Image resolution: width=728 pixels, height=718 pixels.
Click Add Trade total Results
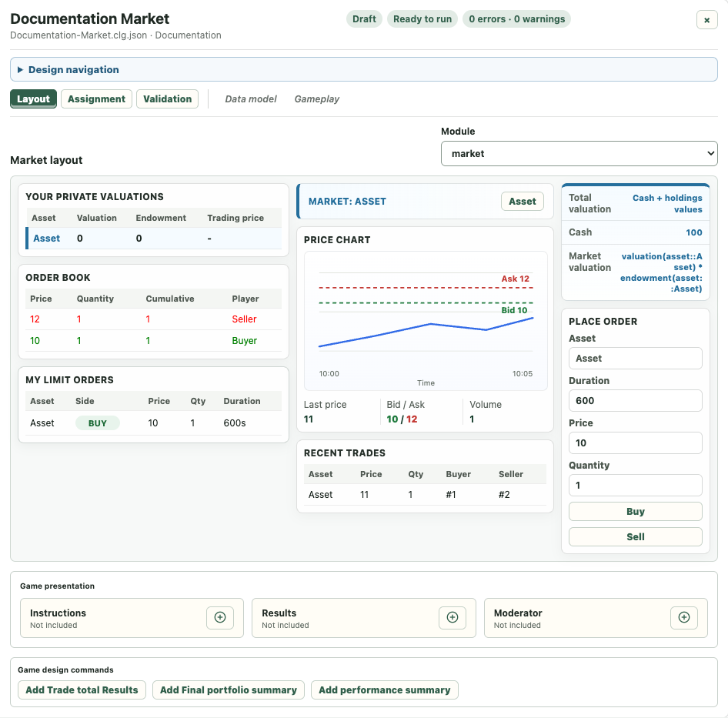(x=82, y=690)
